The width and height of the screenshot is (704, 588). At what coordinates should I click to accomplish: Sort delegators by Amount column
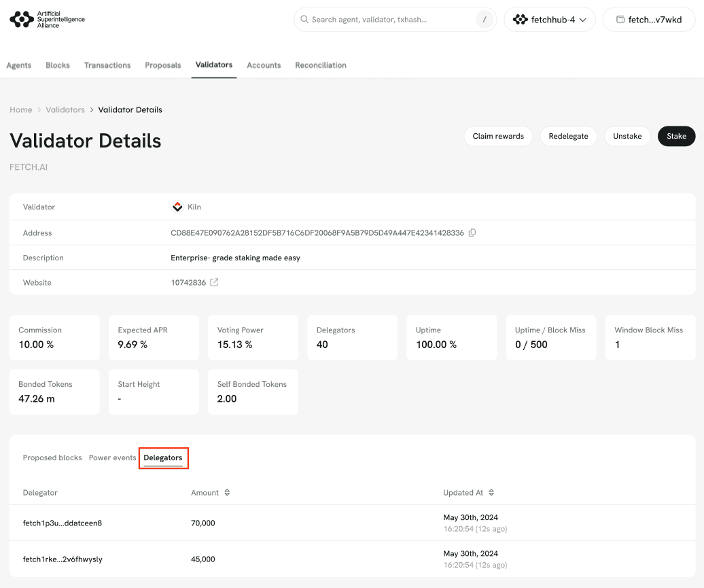pyautogui.click(x=227, y=492)
